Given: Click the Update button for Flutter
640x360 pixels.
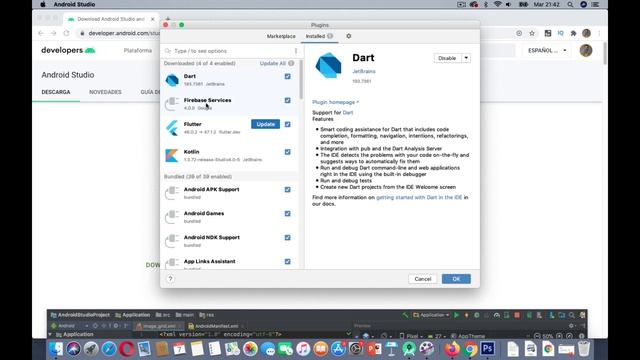Looking at the screenshot, I should (x=265, y=124).
